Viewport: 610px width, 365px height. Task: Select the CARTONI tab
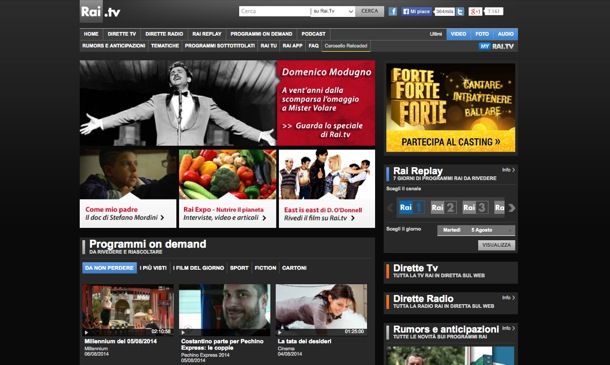point(294,268)
